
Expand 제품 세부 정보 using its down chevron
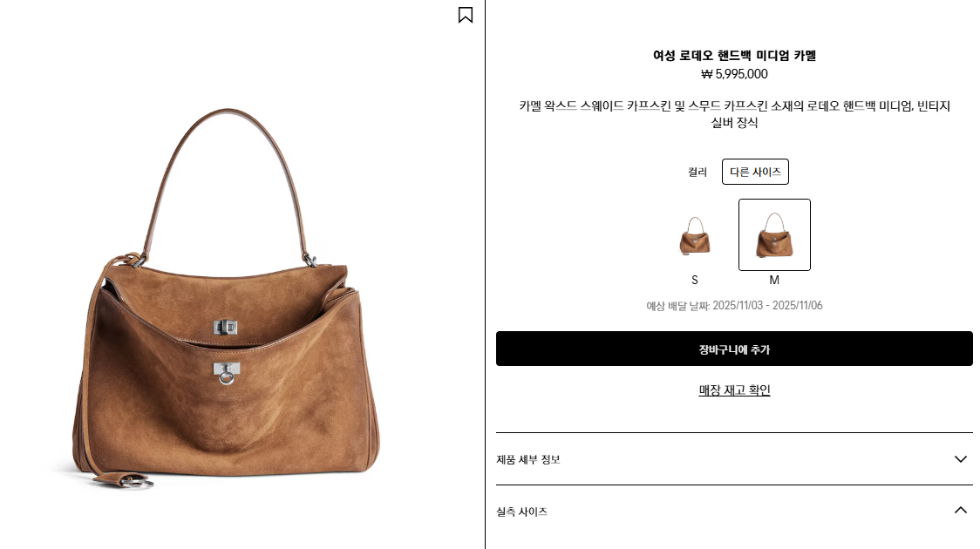960,459
